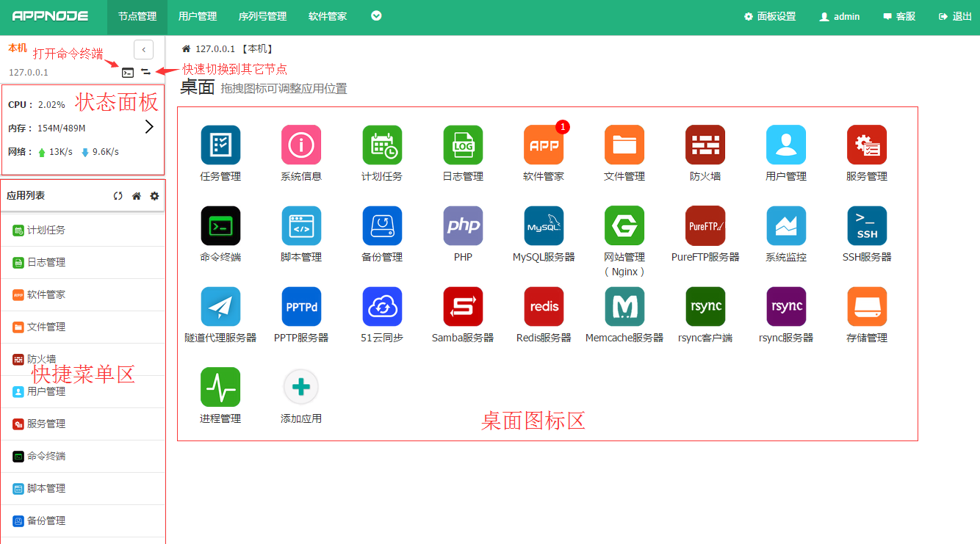This screenshot has height=544, width=980.
Task: Open 命令终端 in the sidebar list
Action: [82, 456]
